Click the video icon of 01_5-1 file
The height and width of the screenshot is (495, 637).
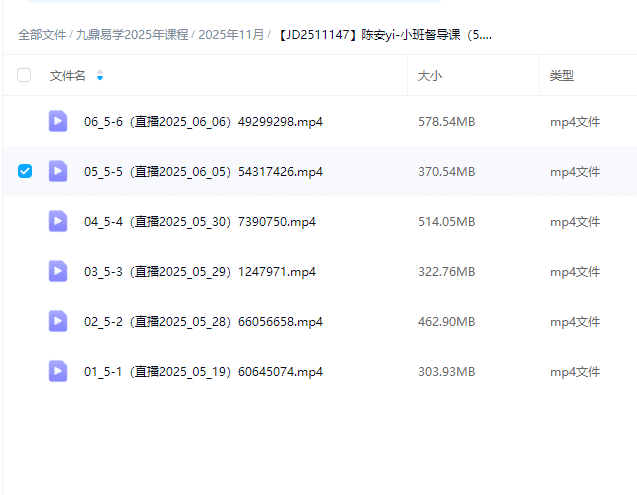pos(58,371)
